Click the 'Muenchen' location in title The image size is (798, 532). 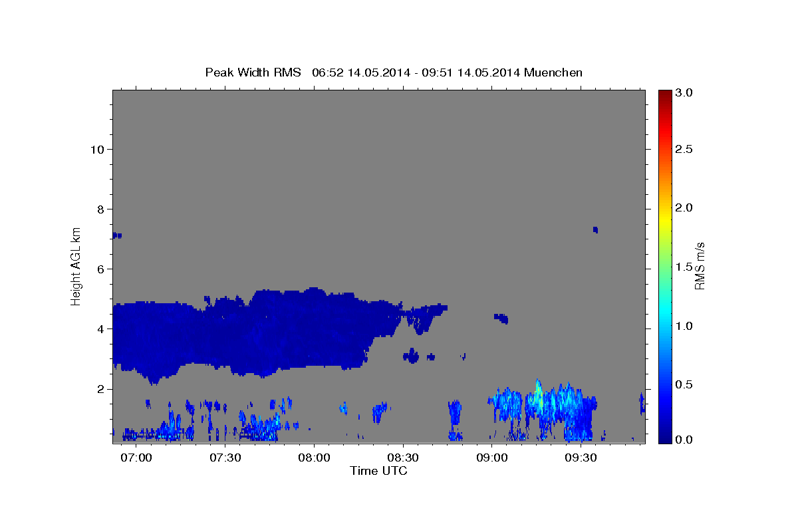tap(553, 72)
